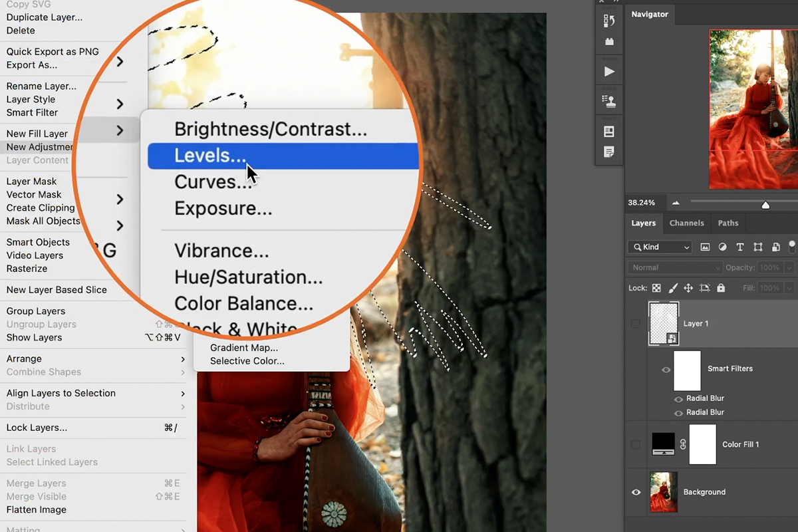Click the Navigator zoom slider handle
Image resolution: width=798 pixels, height=532 pixels.
point(765,205)
